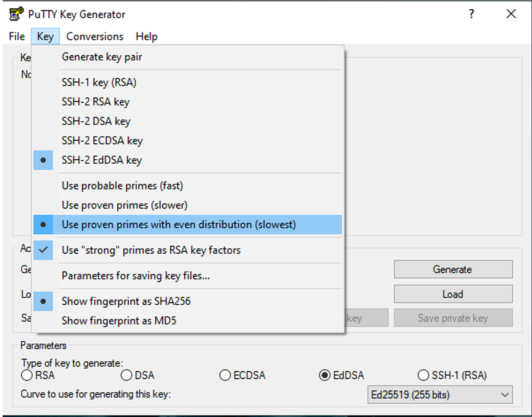The image size is (532, 417).
Task: Toggle Use "strong" primes as RSA key factors
Action: point(151,250)
